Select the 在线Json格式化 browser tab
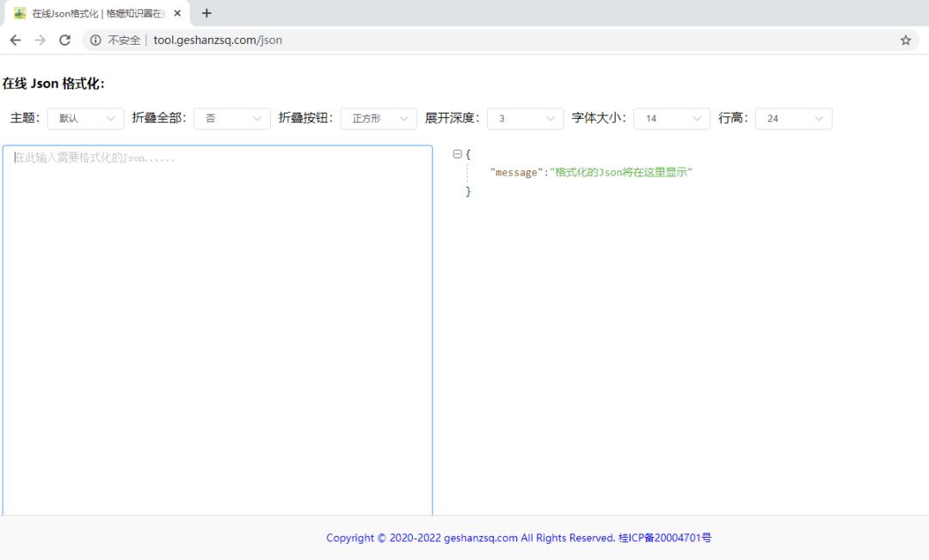The height and width of the screenshot is (560, 929). (95, 13)
